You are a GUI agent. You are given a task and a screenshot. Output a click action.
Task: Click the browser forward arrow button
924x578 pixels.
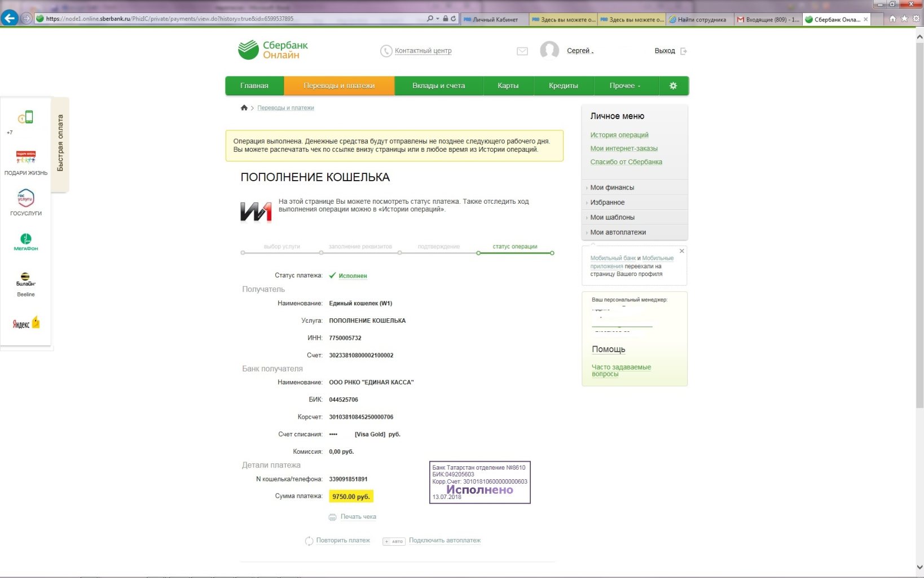[x=26, y=19]
